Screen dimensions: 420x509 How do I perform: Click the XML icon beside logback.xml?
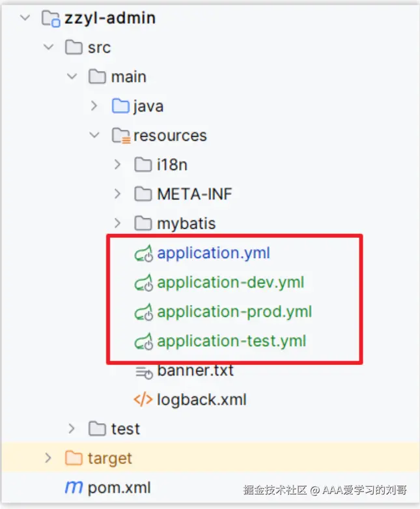click(143, 400)
